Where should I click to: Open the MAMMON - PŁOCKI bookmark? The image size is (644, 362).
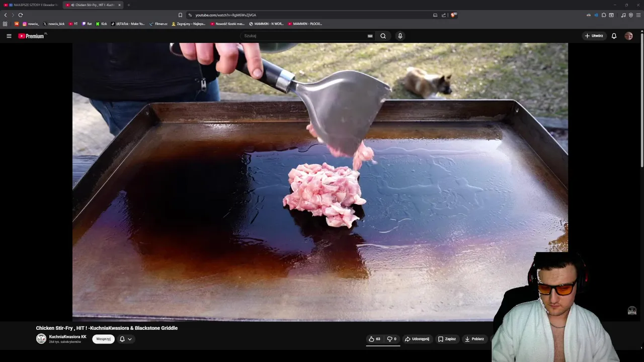coord(305,24)
